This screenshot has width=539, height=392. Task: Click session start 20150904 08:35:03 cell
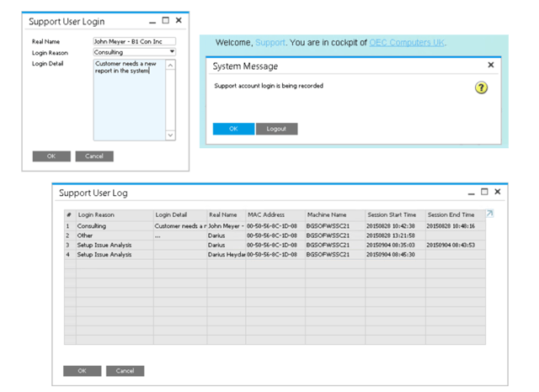395,245
